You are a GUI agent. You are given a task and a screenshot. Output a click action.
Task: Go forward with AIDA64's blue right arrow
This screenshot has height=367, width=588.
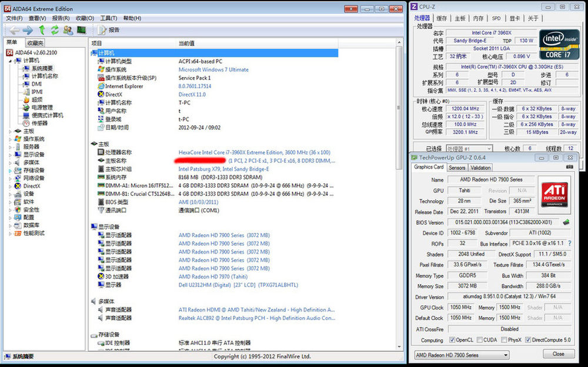[28, 30]
